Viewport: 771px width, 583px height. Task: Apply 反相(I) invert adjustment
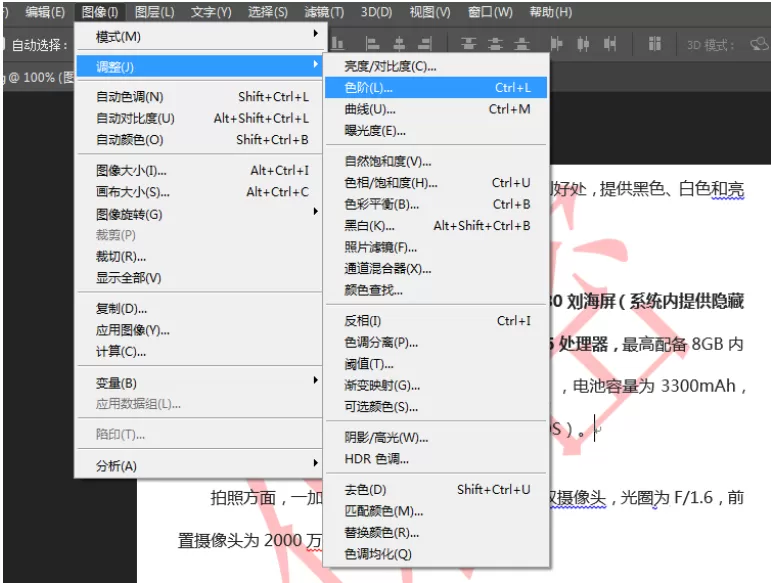tap(436, 321)
